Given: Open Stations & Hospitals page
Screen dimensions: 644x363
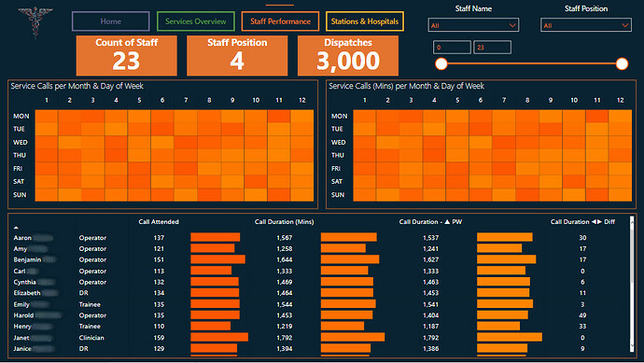Looking at the screenshot, I should [365, 21].
